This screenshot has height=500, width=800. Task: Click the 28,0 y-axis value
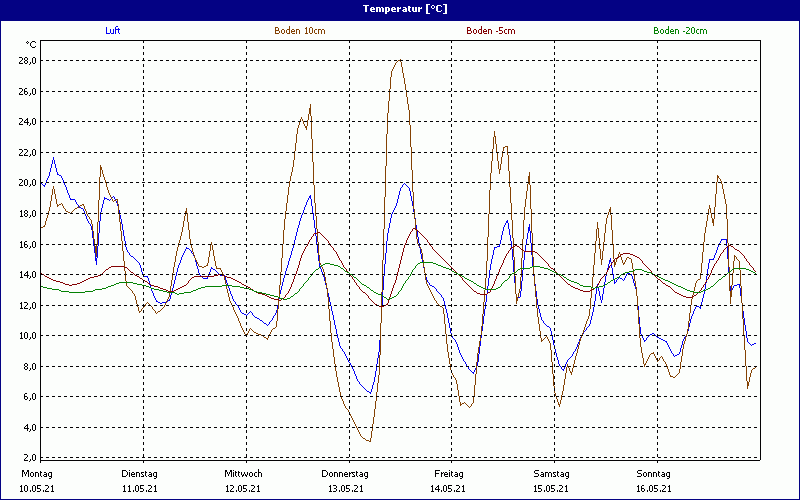tap(28, 61)
